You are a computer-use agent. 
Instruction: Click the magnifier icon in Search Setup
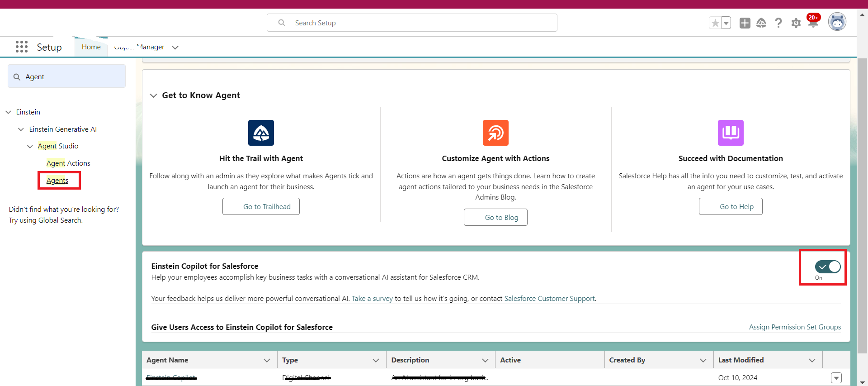tap(282, 23)
